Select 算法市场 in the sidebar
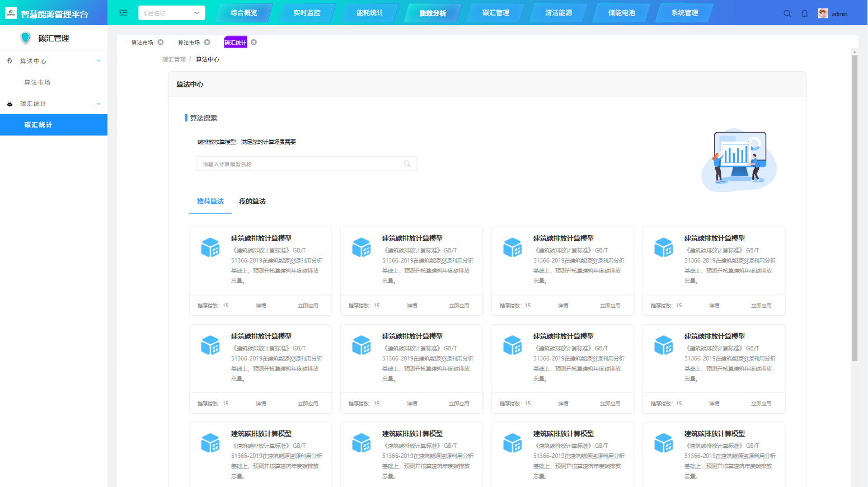The width and height of the screenshot is (868, 487). pos(37,82)
